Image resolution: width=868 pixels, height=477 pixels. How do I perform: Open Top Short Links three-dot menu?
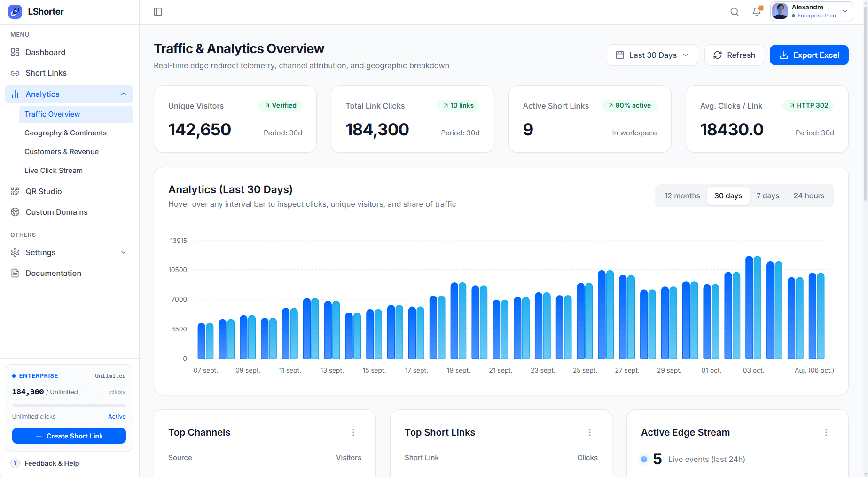(x=590, y=432)
